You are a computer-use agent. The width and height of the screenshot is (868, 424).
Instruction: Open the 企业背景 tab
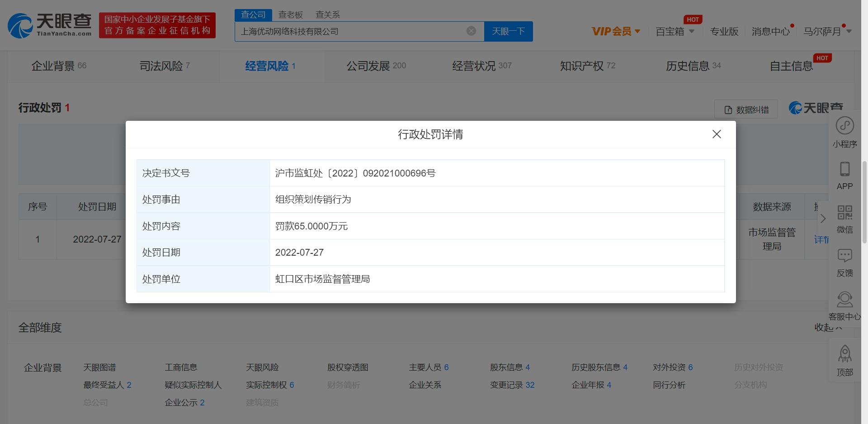point(59,66)
